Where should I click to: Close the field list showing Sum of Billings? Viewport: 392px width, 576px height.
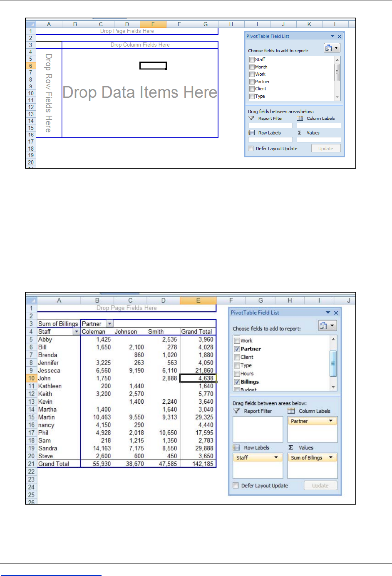click(x=336, y=313)
